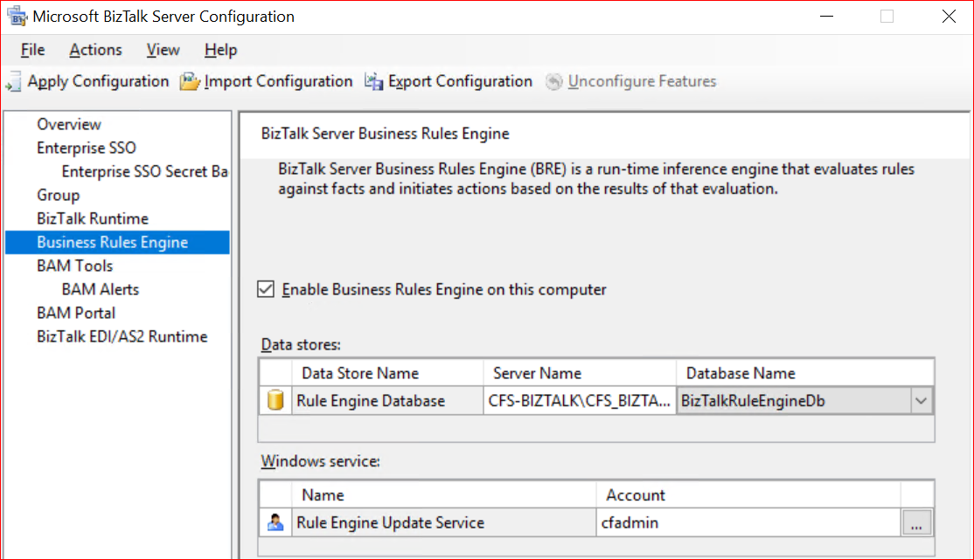The width and height of the screenshot is (974, 560).
Task: Select BAM Alerts under BAM Tools
Action: click(x=101, y=289)
